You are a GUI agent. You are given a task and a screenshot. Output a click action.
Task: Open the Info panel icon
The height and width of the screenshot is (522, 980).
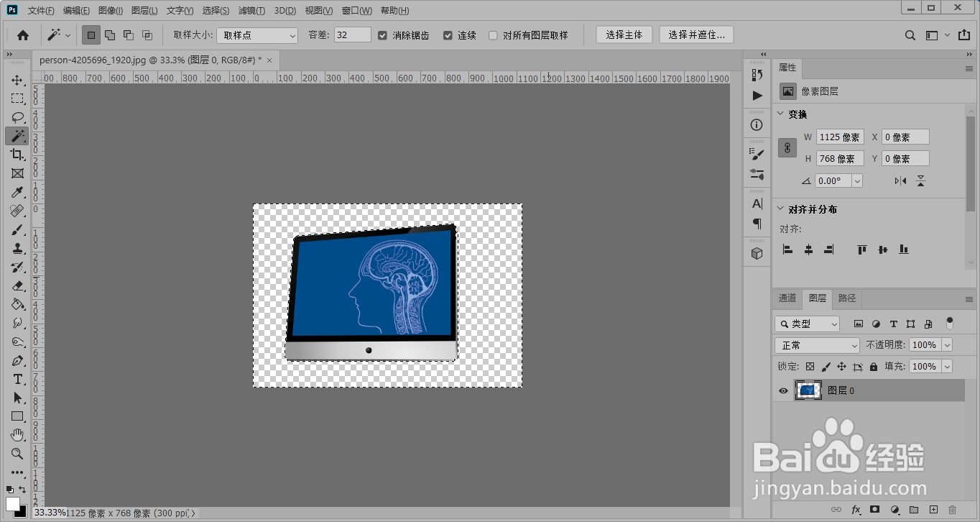(757, 125)
